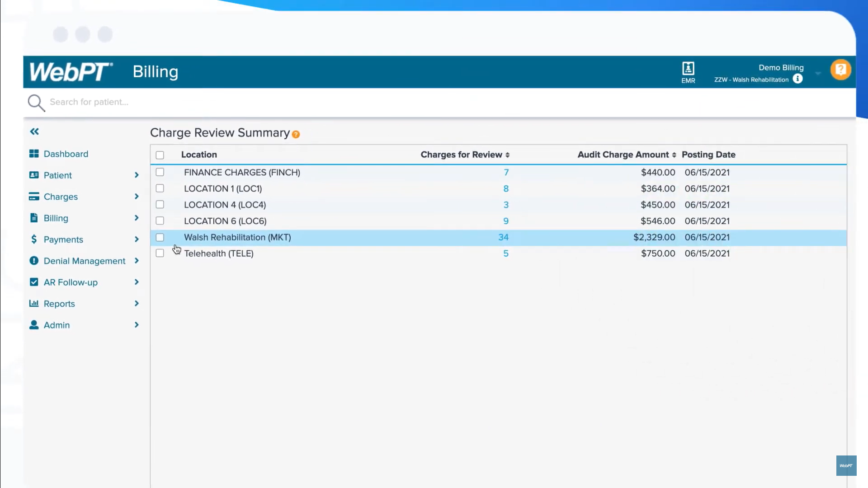The image size is (868, 488).
Task: Click the magnifying glass search icon
Action: (x=36, y=103)
